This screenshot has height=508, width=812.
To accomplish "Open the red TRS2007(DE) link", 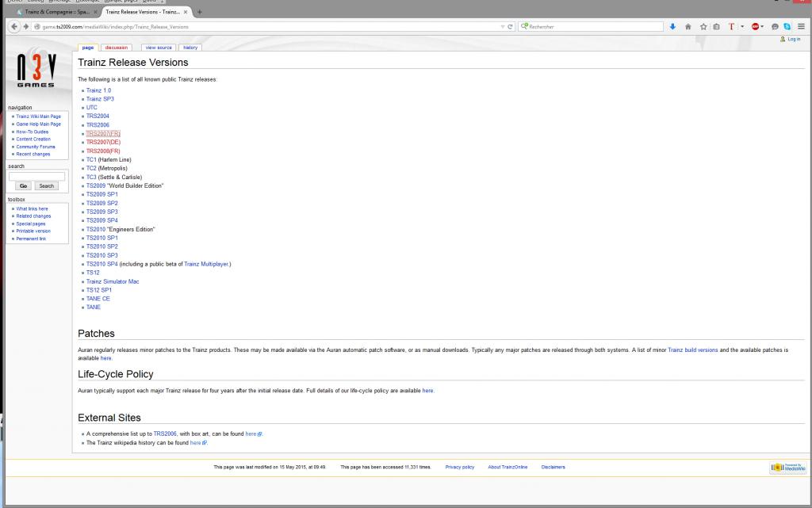I will 103,143.
